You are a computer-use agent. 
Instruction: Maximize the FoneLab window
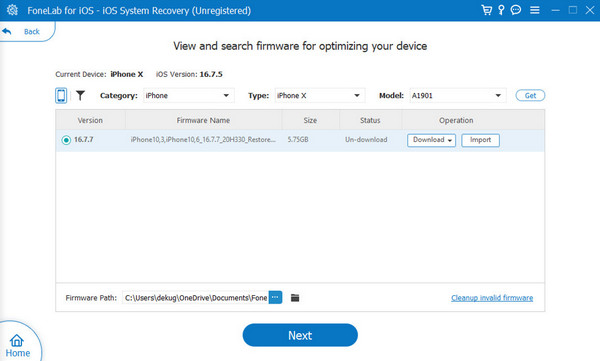(x=573, y=10)
